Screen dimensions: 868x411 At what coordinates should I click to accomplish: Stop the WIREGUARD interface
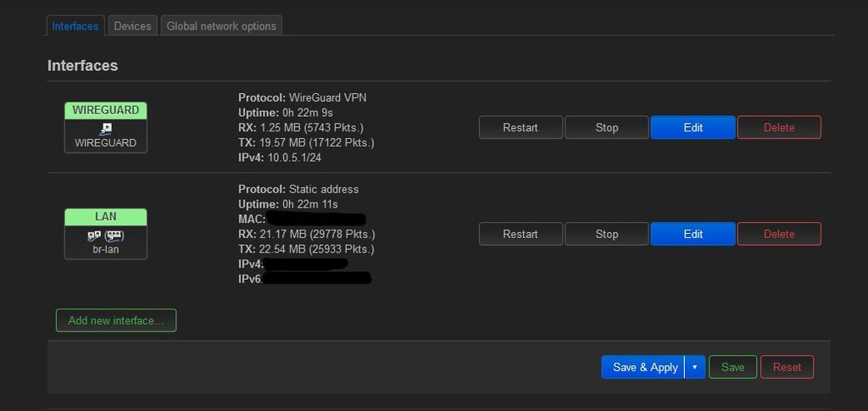pyautogui.click(x=607, y=128)
